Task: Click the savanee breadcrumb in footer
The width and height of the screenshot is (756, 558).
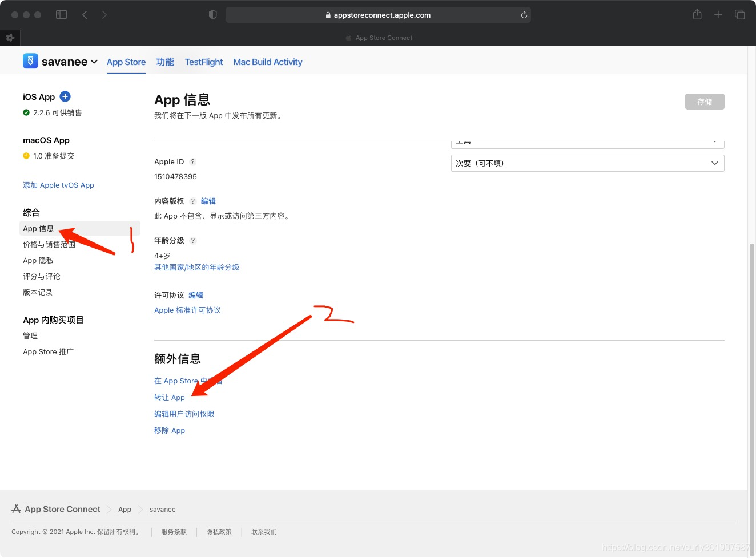Action: click(163, 509)
